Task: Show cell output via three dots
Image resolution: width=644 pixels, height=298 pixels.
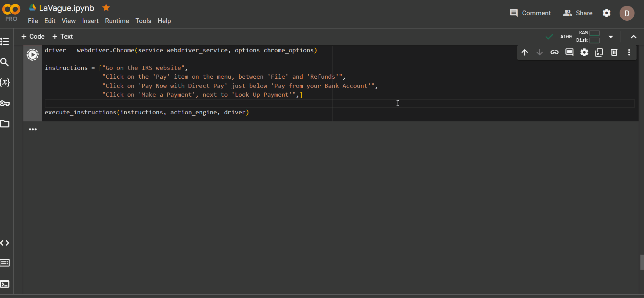Action: pyautogui.click(x=33, y=129)
